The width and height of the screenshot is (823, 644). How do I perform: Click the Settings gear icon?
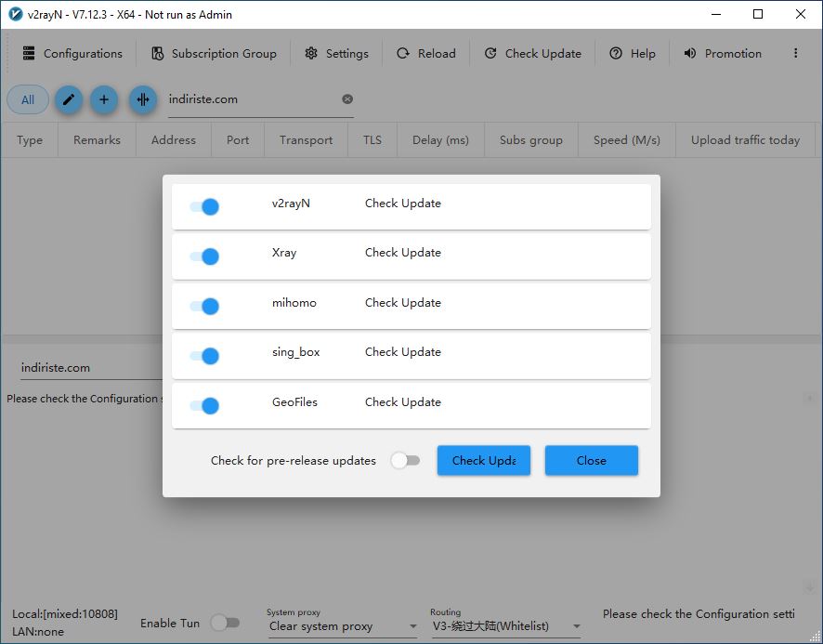pyautogui.click(x=311, y=53)
